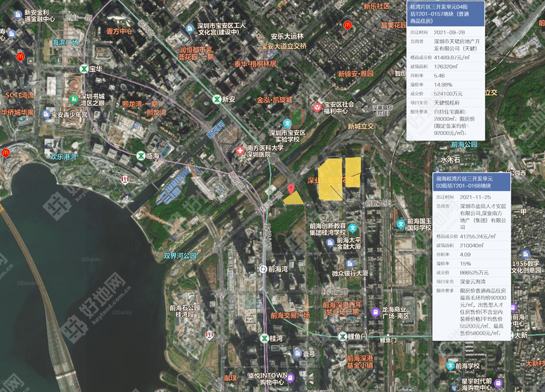Select the 泰华·梧桐林居 map label
The height and width of the screenshot is (392, 545).
pyautogui.click(x=256, y=64)
